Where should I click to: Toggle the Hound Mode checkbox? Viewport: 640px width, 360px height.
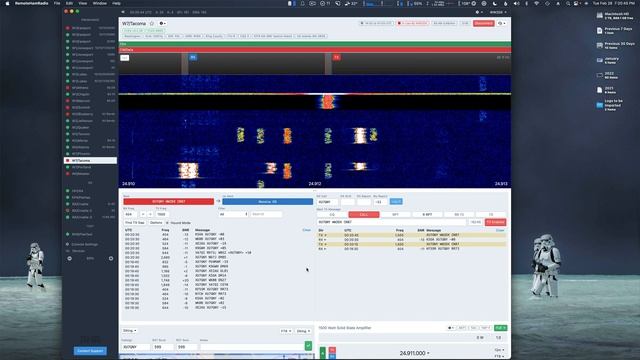point(167,223)
